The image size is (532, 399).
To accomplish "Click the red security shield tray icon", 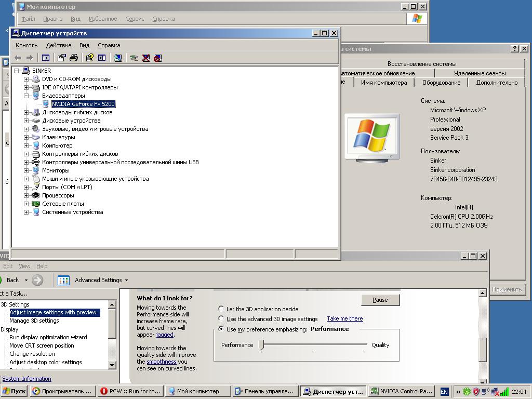I will click(476, 392).
